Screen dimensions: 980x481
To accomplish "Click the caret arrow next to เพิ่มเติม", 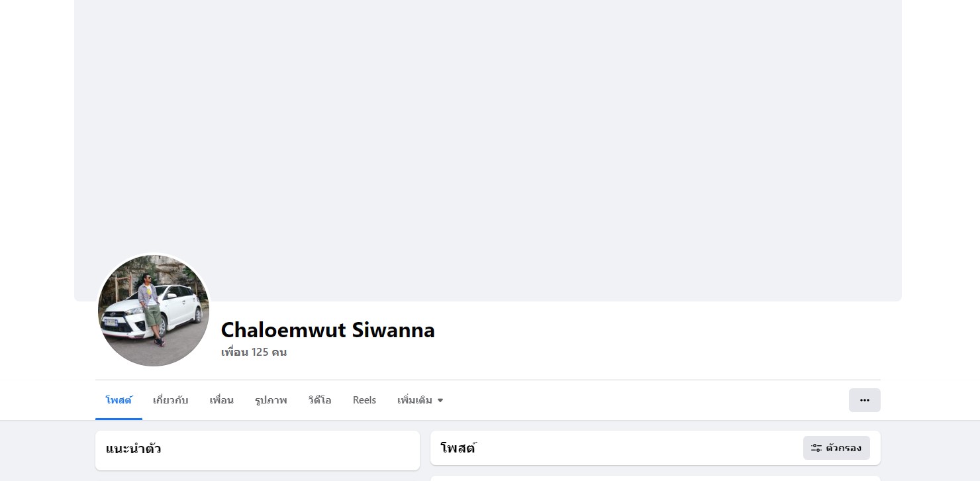I will (x=440, y=400).
